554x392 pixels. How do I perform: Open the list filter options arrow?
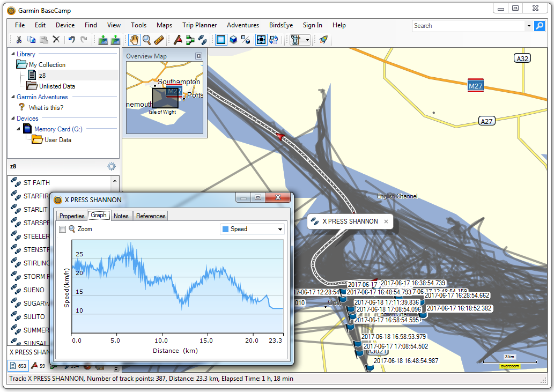pos(116,369)
